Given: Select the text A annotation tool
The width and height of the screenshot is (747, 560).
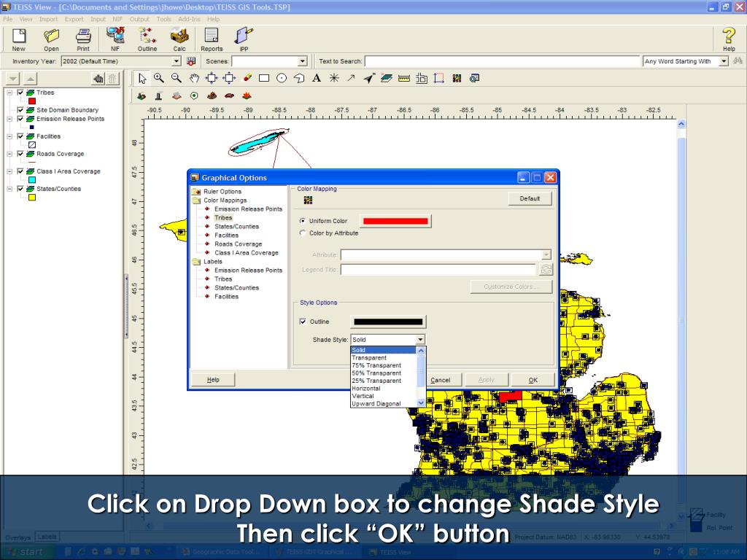Looking at the screenshot, I should (x=317, y=78).
